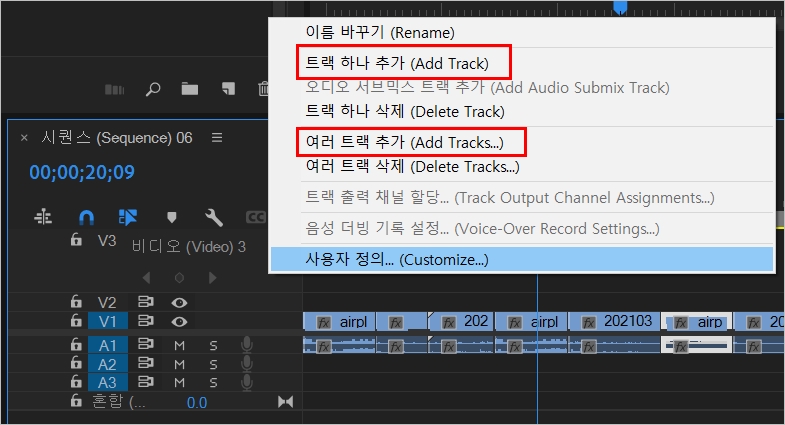Toggle V1 track targeting
The width and height of the screenshot is (785, 425).
point(108,321)
